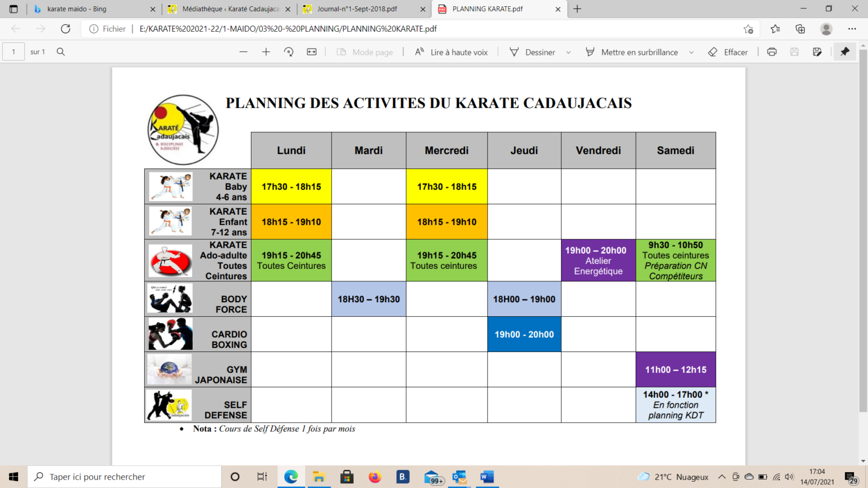This screenshot has height=488, width=868.
Task: Add this page to favorites
Action: pyautogui.click(x=749, y=29)
